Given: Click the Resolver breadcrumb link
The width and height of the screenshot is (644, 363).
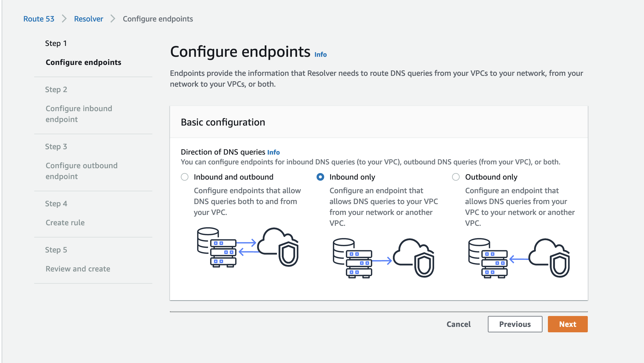Looking at the screenshot, I should [x=89, y=18].
